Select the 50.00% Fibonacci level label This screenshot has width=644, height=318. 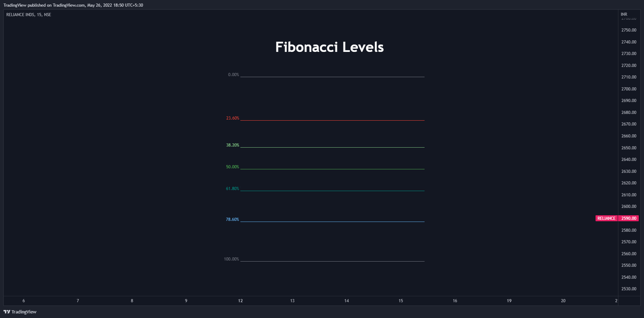(232, 167)
